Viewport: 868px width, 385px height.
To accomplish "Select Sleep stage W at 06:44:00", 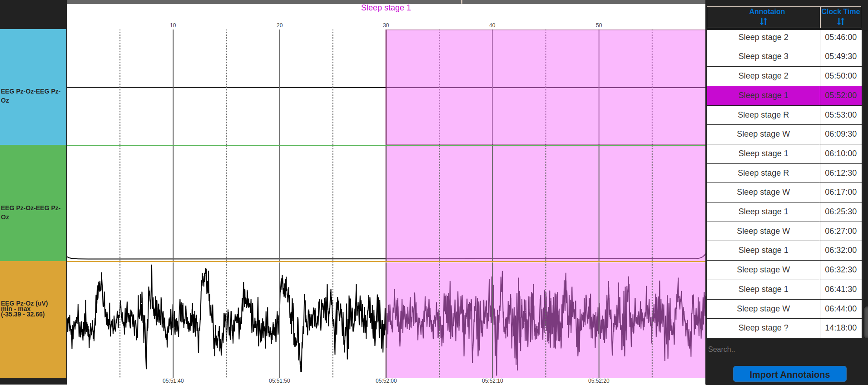I will (784, 309).
